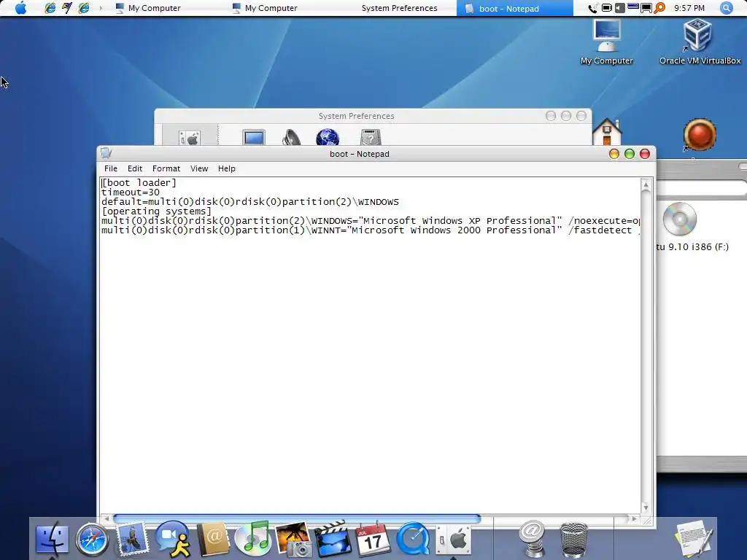Open the Displays icon in System Preferences
The width and height of the screenshot is (747, 560).
click(253, 137)
